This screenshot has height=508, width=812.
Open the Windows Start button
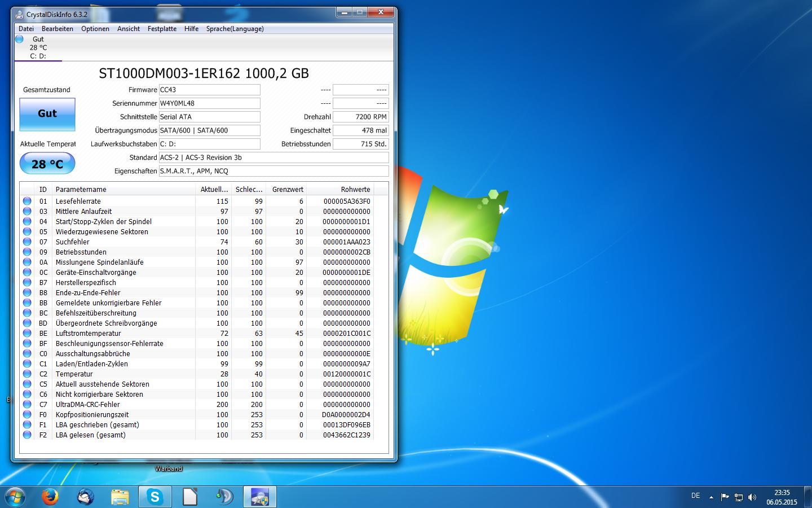point(15,497)
